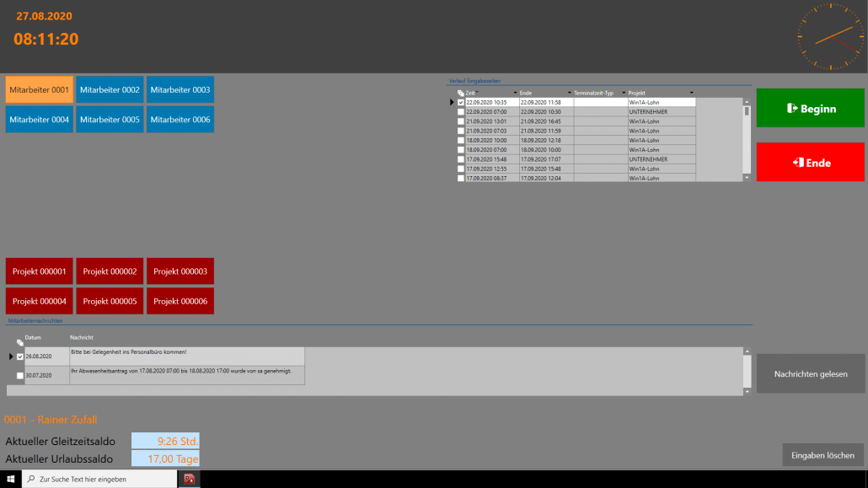Expand the Projekt column filter dropdown
Screen dimensions: 868x488
[x=692, y=93]
